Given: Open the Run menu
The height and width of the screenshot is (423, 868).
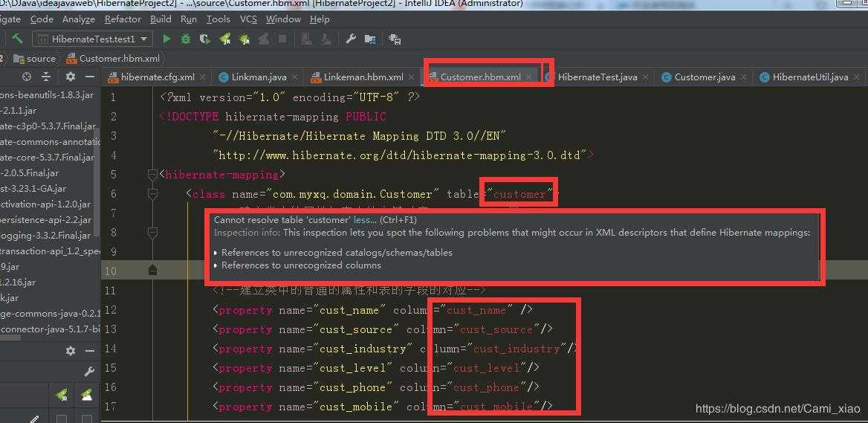Looking at the screenshot, I should pyautogui.click(x=189, y=19).
